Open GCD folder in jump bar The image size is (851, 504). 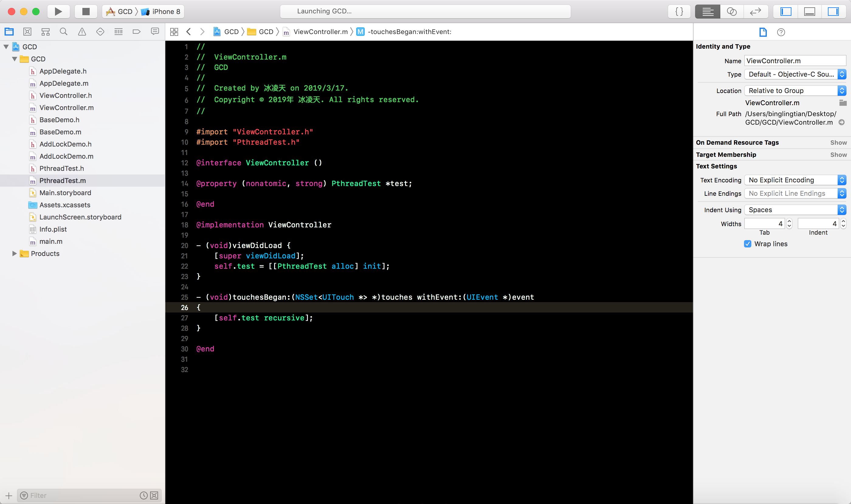click(260, 32)
